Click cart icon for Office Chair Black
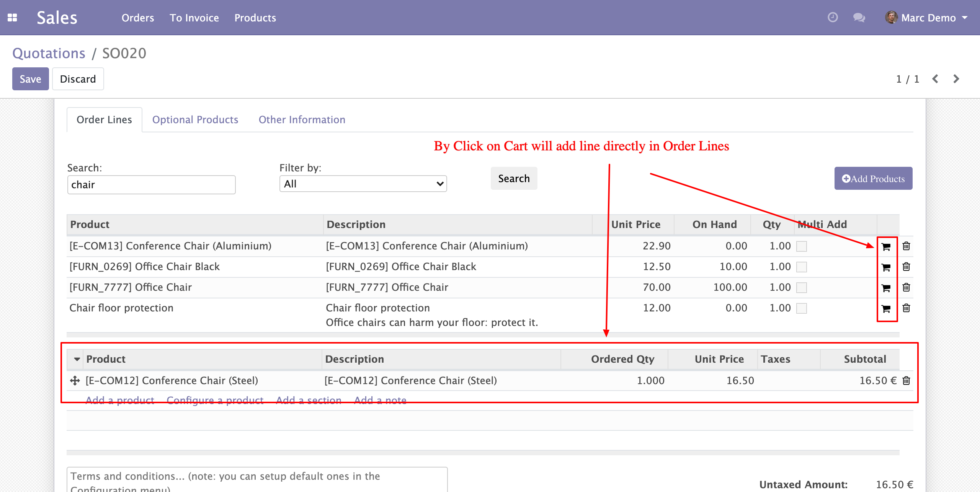Screen dimensions: 980x492 coord(886,267)
